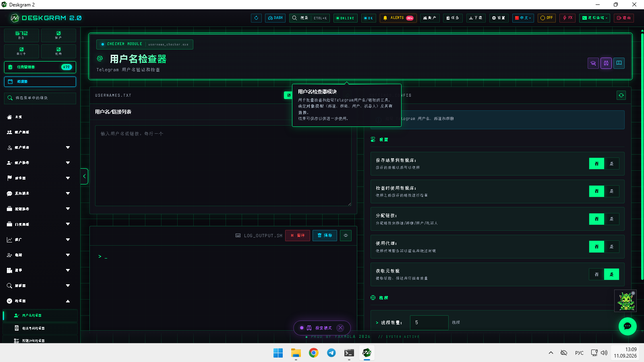This screenshot has height=362, width=644.
Task: Select the 用户名检查器 sidebar item
Action: pyautogui.click(x=40, y=315)
